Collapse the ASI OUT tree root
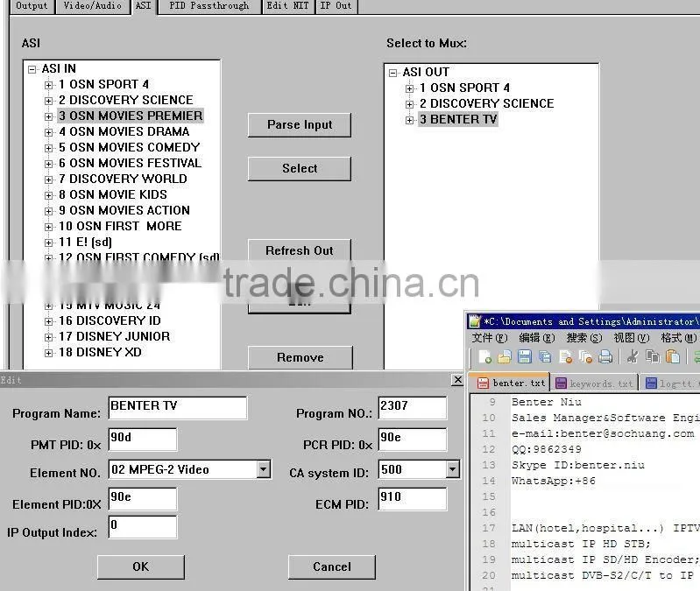This screenshot has width=700, height=591. [x=392, y=73]
